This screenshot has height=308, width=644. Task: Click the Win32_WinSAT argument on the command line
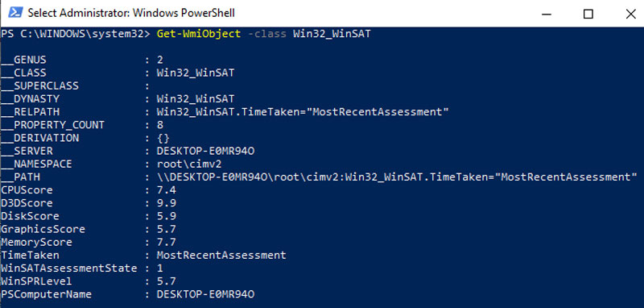332,34
